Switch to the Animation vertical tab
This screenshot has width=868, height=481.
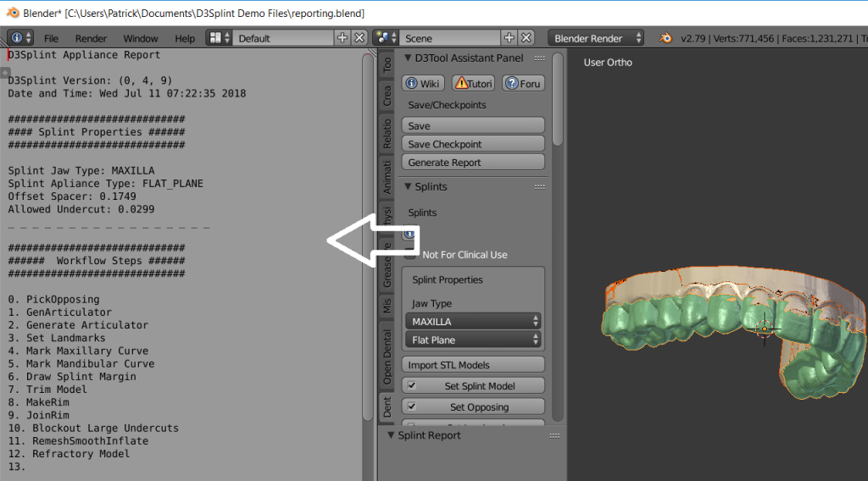tap(387, 178)
